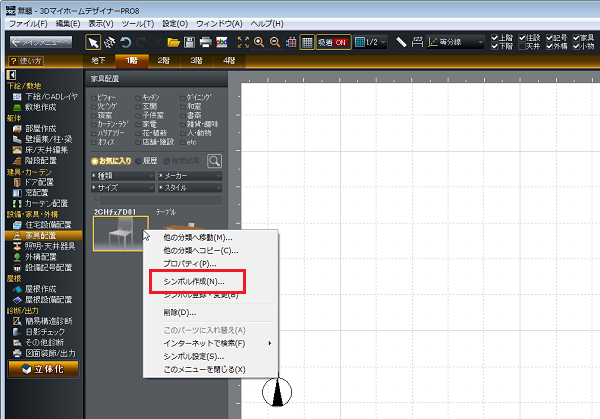Viewport: 600px width, 419px height.
Task: Switch to the 2階 floor tab
Action: point(163,61)
